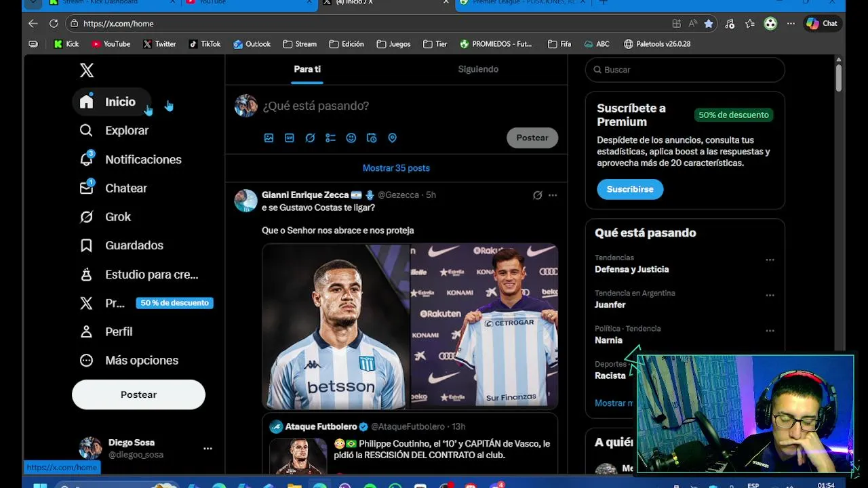Click the gray Postear button in composer
The image size is (868, 488).
point(532,138)
